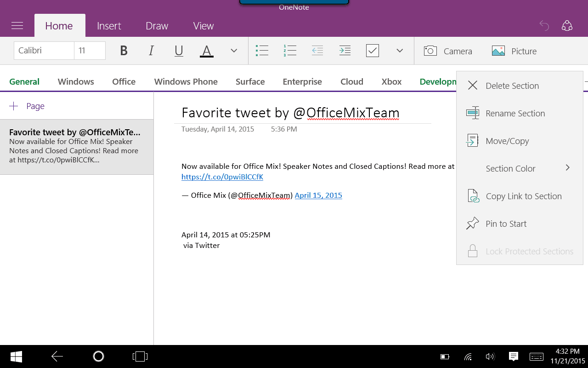Image resolution: width=588 pixels, height=368 pixels.
Task: Choose Copy Link to Section
Action: click(x=520, y=196)
